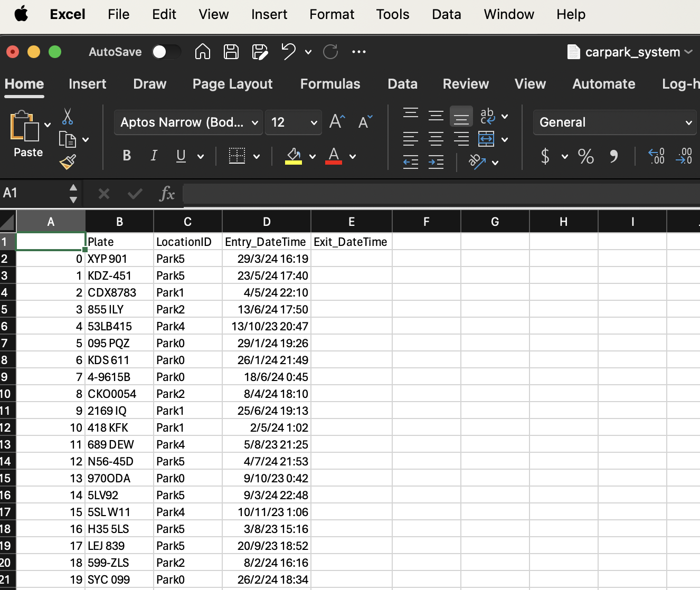The height and width of the screenshot is (590, 700).
Task: Toggle Italic formatting
Action: [x=154, y=156]
